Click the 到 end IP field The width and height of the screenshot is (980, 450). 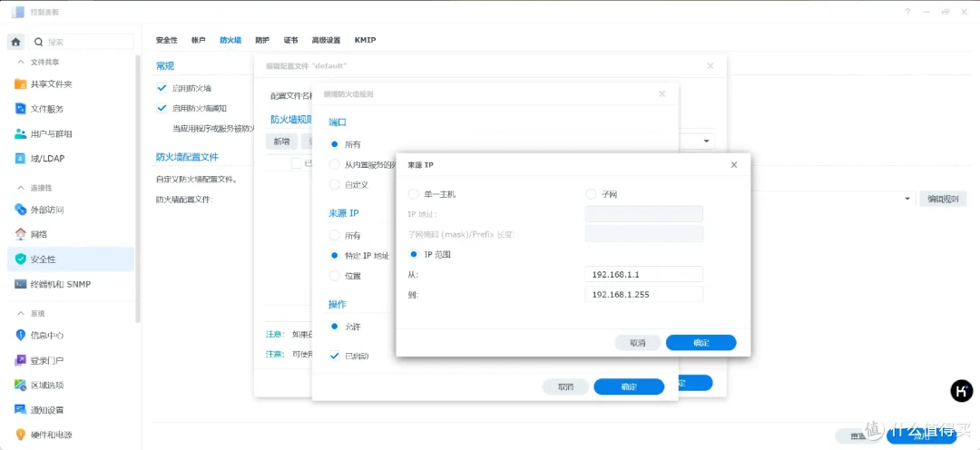[x=643, y=294]
